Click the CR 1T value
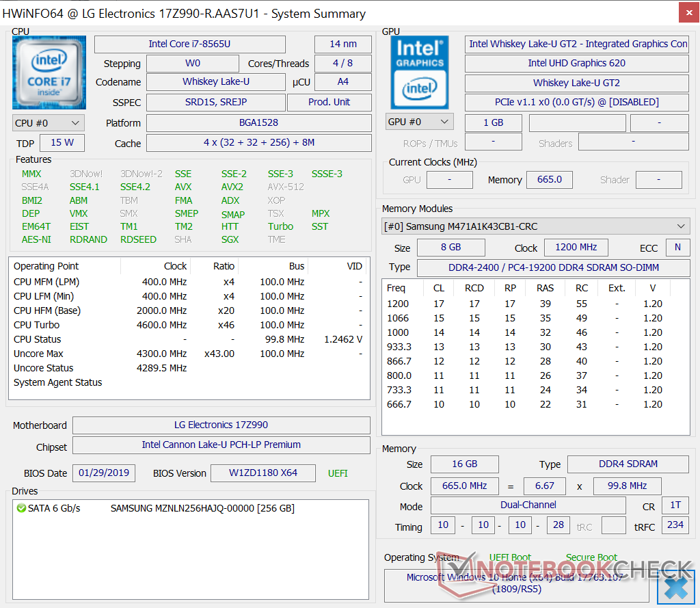 click(x=675, y=505)
